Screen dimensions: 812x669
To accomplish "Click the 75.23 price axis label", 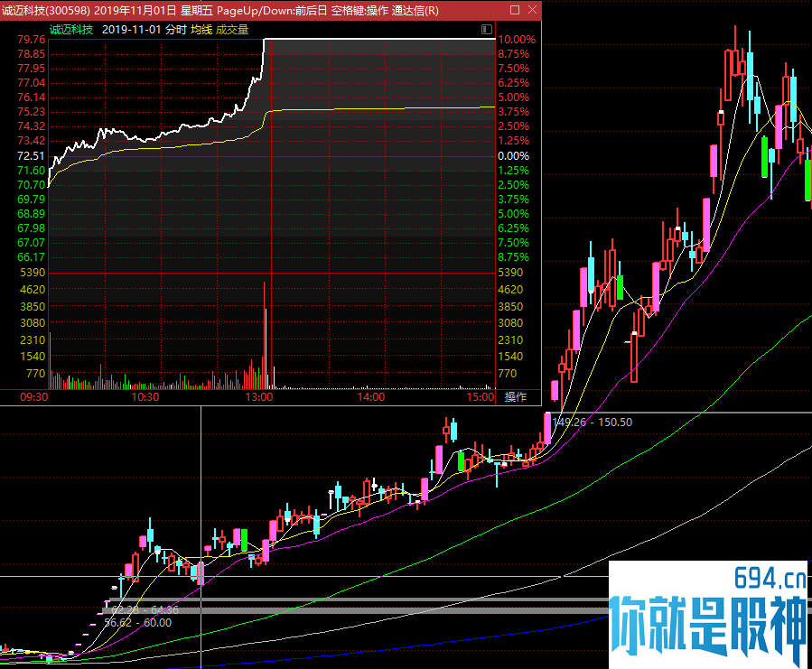I will point(31,112).
